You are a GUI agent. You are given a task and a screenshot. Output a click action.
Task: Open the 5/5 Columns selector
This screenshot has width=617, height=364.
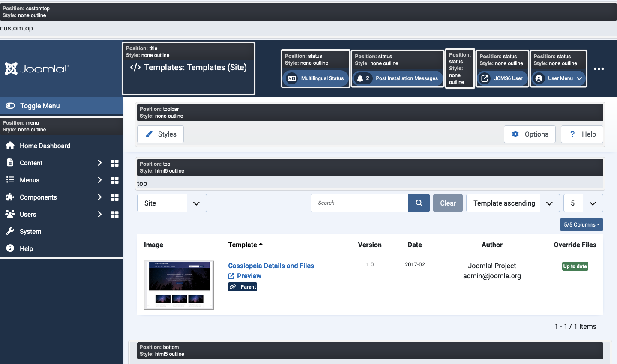tap(581, 224)
